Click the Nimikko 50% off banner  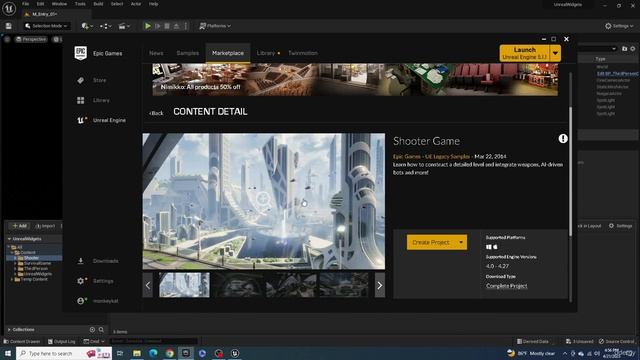tap(355, 80)
